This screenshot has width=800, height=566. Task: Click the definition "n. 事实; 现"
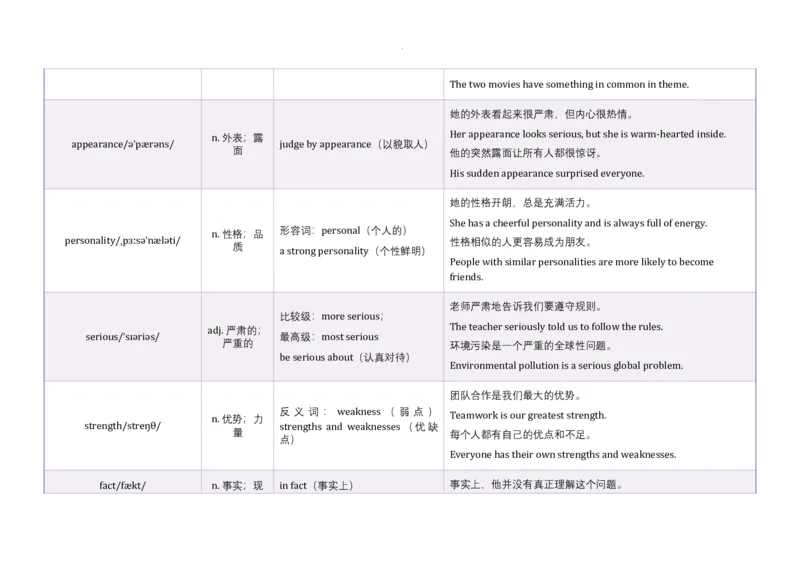coord(237,485)
